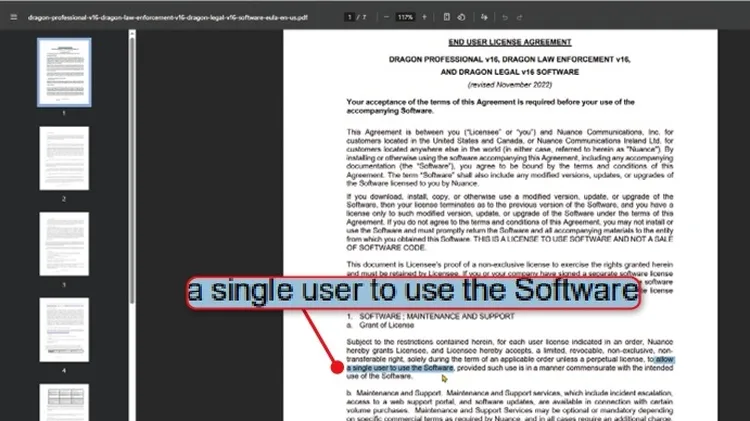The image size is (750, 421).
Task: Click the fit to page icon
Action: (445, 17)
